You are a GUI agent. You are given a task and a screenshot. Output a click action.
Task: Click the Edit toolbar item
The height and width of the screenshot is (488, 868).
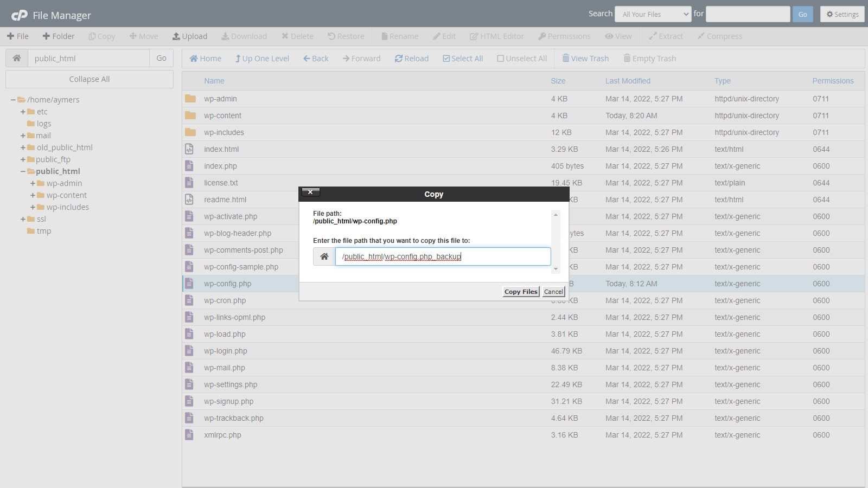coord(444,36)
